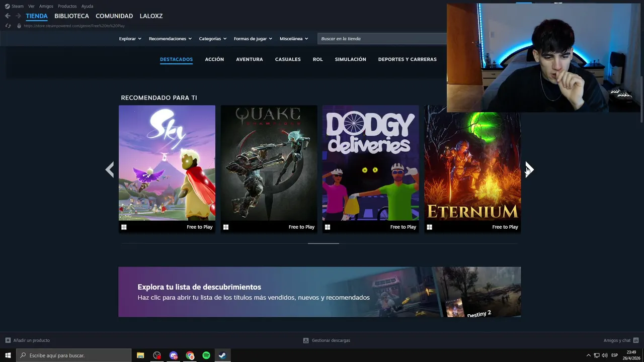This screenshot has width=644, height=362.
Task: Open the network icon in system tray
Action: pos(597,355)
